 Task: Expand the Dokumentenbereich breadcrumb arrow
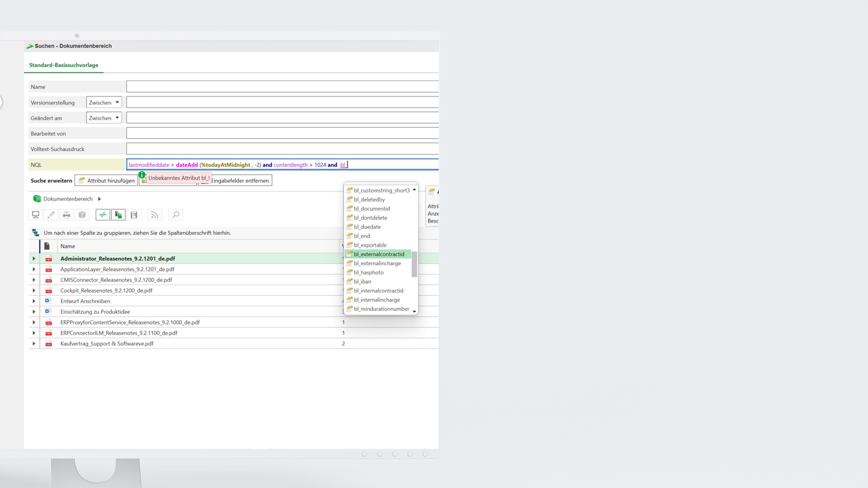(99, 199)
